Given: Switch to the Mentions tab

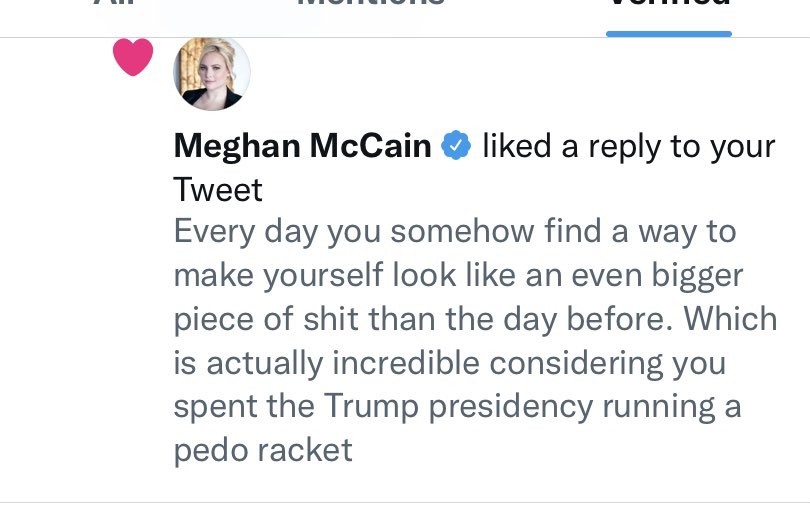Looking at the screenshot, I should pyautogui.click(x=370, y=5).
